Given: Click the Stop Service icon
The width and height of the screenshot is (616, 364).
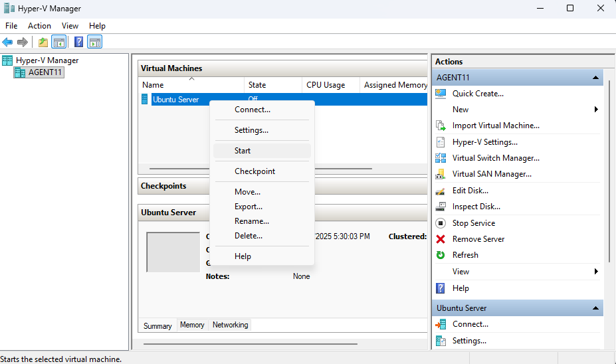Looking at the screenshot, I should pyautogui.click(x=441, y=223).
